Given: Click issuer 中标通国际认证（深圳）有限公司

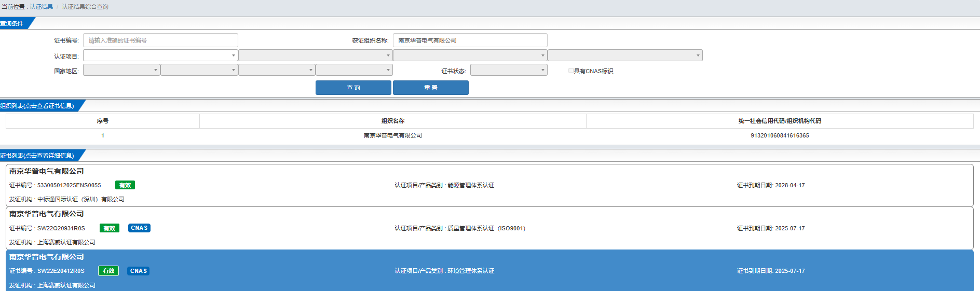Looking at the screenshot, I should pos(81,199).
